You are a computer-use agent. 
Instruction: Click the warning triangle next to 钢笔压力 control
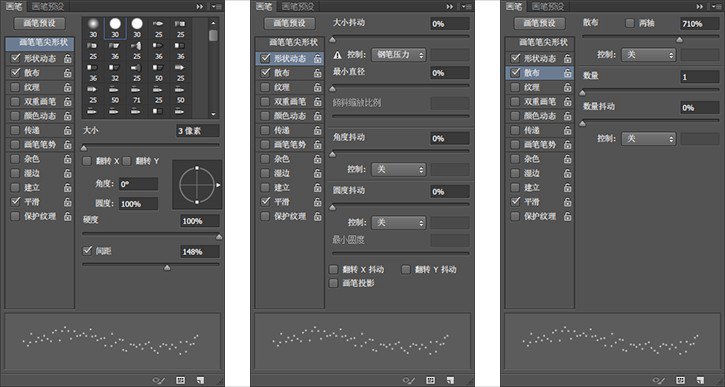(338, 55)
